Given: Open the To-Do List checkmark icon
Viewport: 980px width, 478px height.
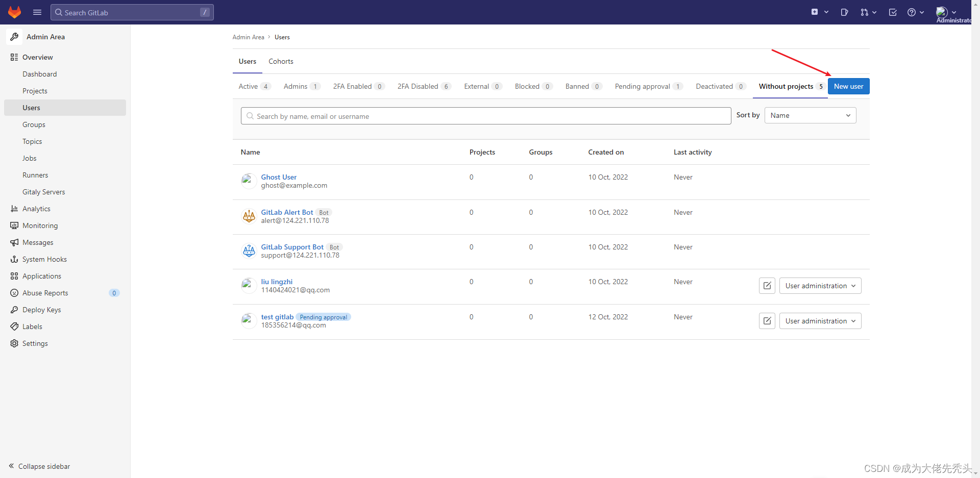Looking at the screenshot, I should click(x=893, y=12).
